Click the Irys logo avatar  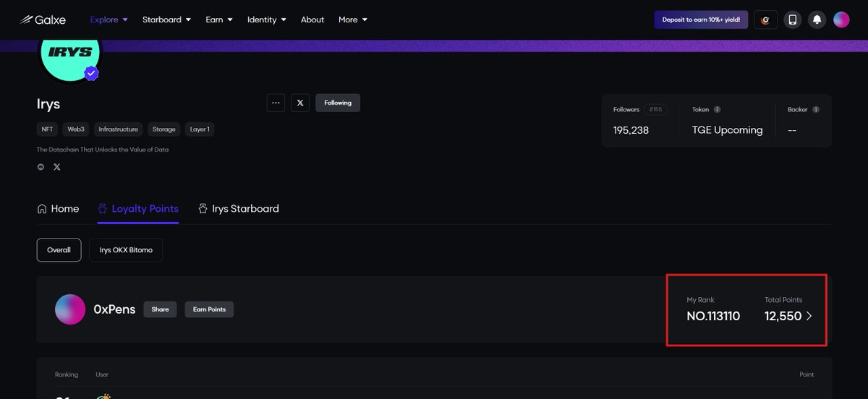tap(70, 54)
